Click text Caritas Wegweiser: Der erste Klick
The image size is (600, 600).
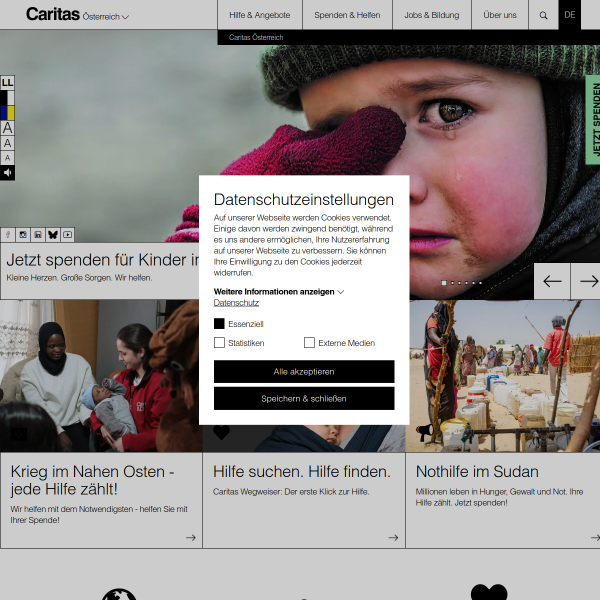pyautogui.click(x=290, y=492)
